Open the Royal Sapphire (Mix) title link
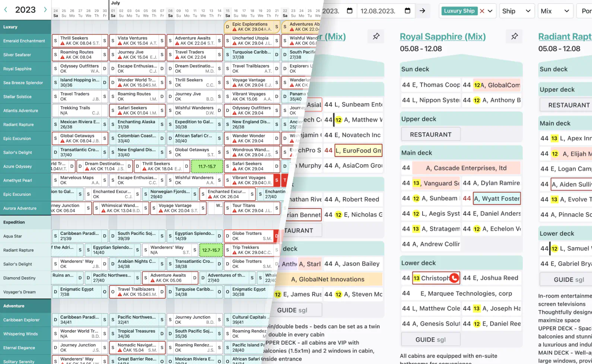592x364 pixels. [x=442, y=36]
